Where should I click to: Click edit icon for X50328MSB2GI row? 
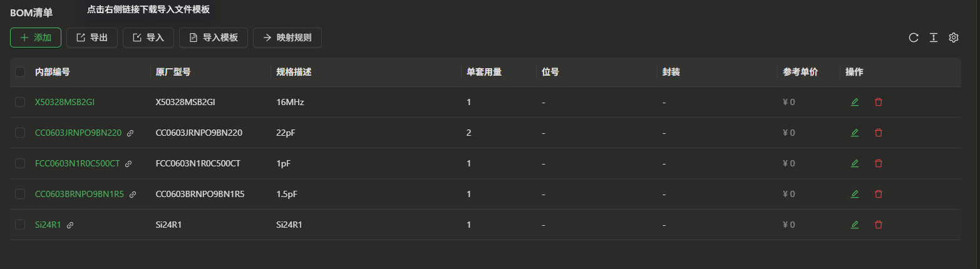[x=855, y=102]
